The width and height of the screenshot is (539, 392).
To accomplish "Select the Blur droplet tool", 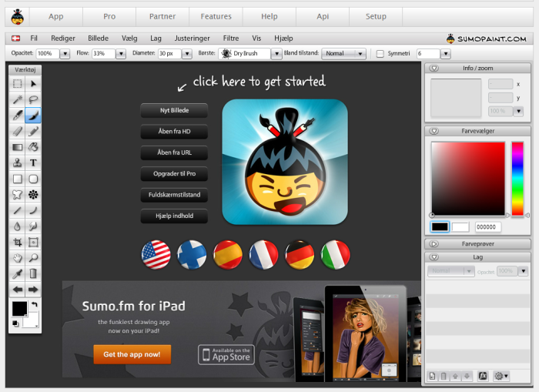I will pos(17,226).
